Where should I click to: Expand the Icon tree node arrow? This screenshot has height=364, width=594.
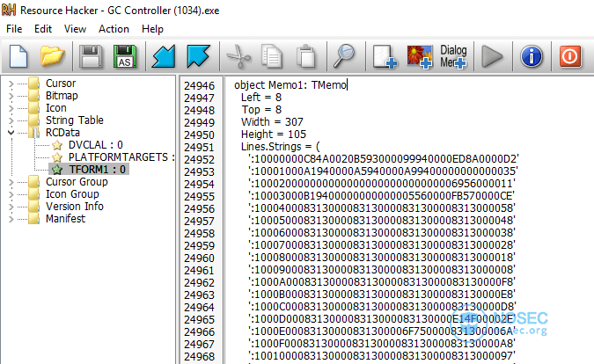11,108
